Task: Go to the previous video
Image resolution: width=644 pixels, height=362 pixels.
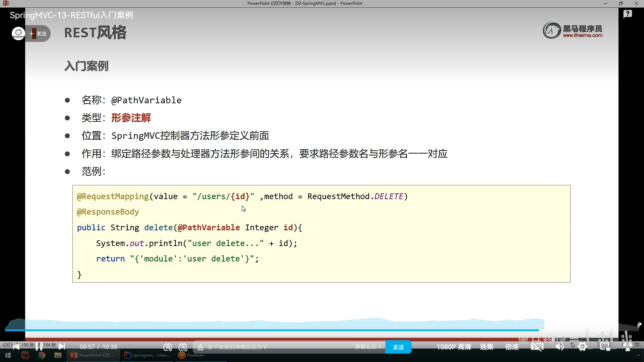Action: (16, 347)
